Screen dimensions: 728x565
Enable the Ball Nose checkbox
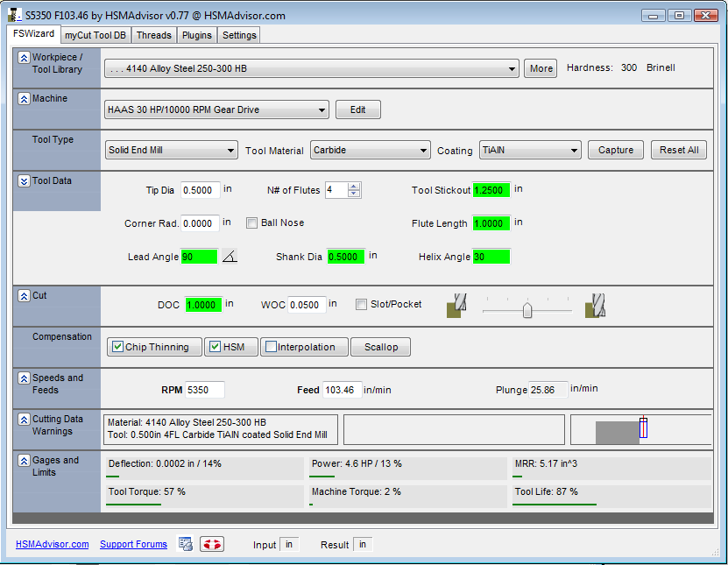(x=252, y=223)
